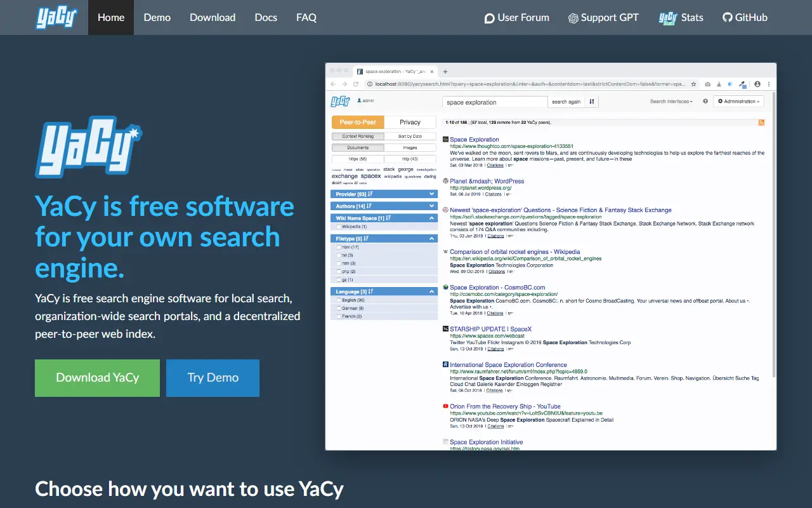The width and height of the screenshot is (812, 508).
Task: Collapse the Filetype [5] facet
Action: [432, 239]
